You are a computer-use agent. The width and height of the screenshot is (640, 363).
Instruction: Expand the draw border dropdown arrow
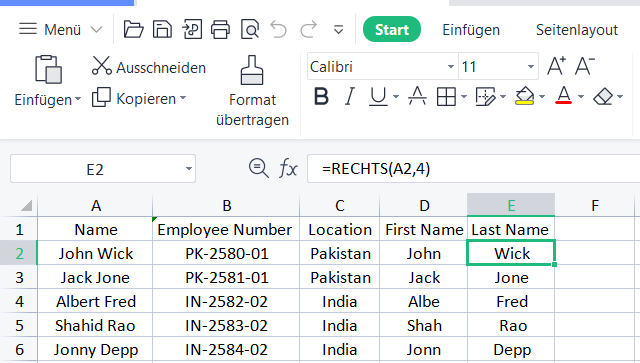503,97
